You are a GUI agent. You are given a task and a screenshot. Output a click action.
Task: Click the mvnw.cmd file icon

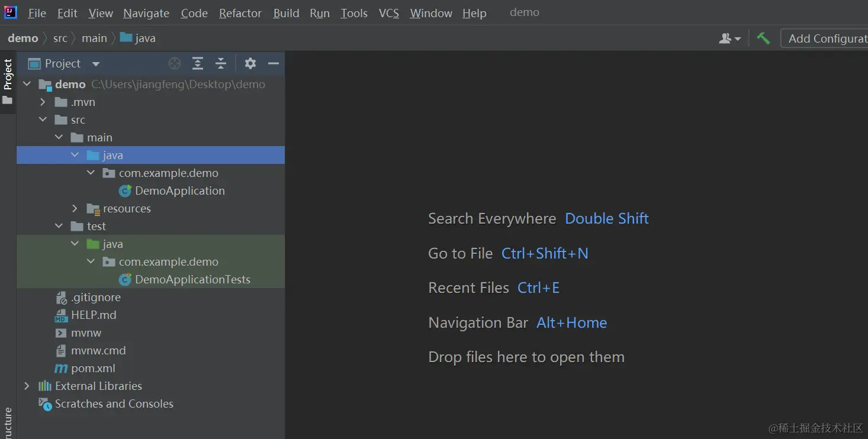pyautogui.click(x=61, y=351)
